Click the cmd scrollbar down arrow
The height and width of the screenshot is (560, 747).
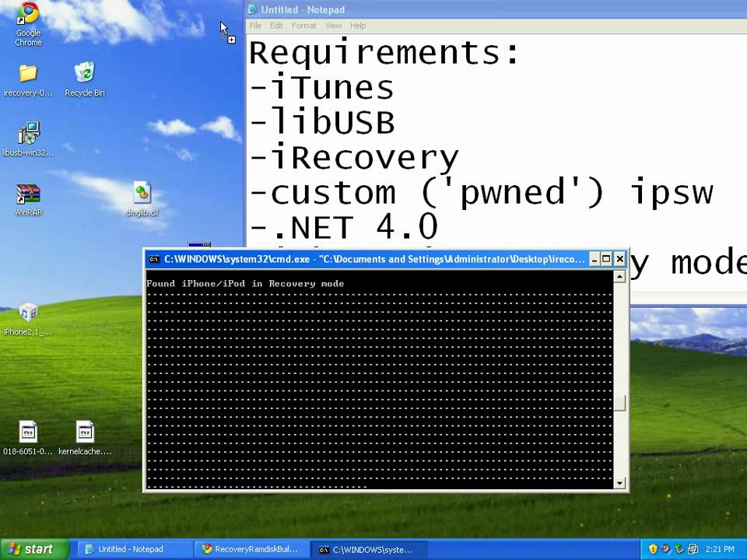coord(619,483)
